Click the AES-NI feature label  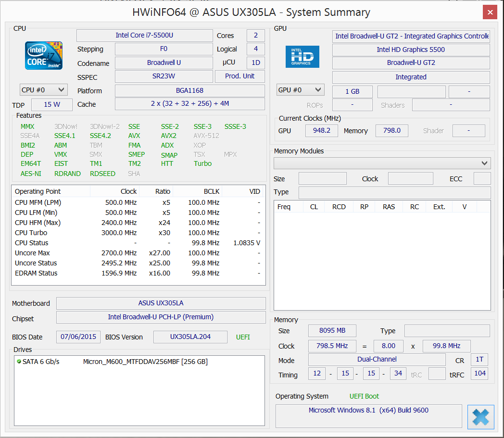coord(31,174)
